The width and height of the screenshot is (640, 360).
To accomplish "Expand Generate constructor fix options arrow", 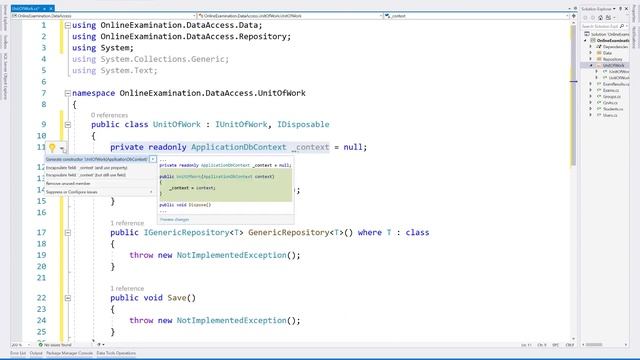I will (x=153, y=159).
